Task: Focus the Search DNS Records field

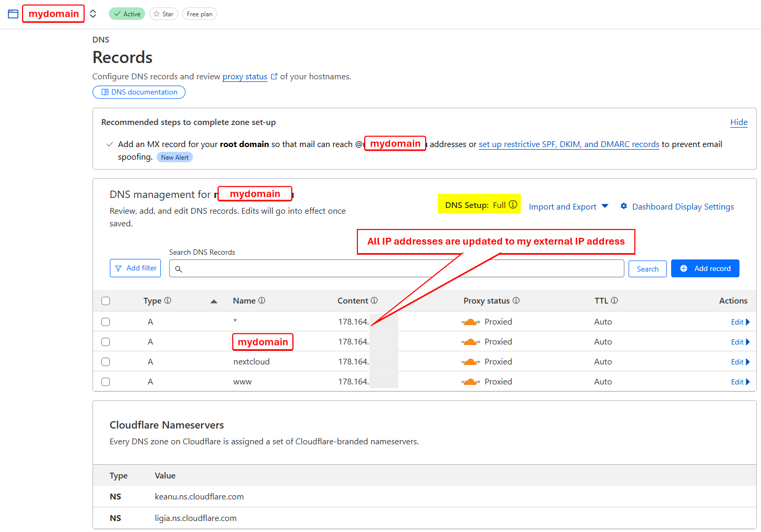Action: coord(397,268)
